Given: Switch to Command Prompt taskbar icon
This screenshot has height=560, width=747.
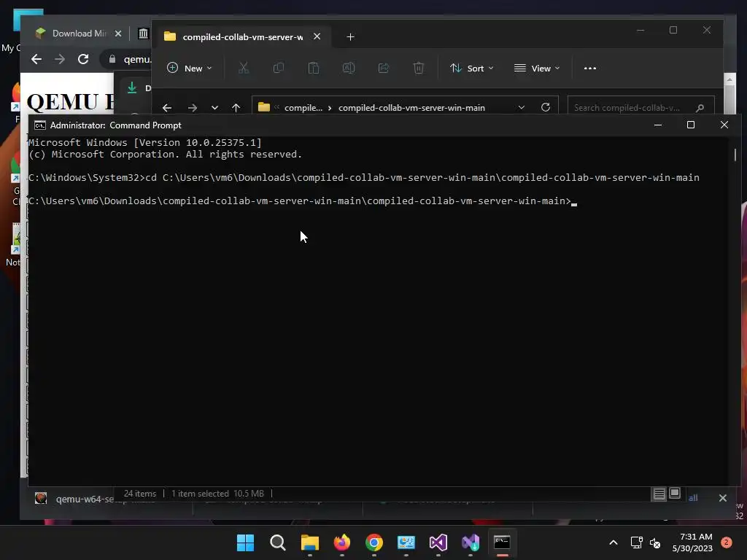Looking at the screenshot, I should 502,542.
